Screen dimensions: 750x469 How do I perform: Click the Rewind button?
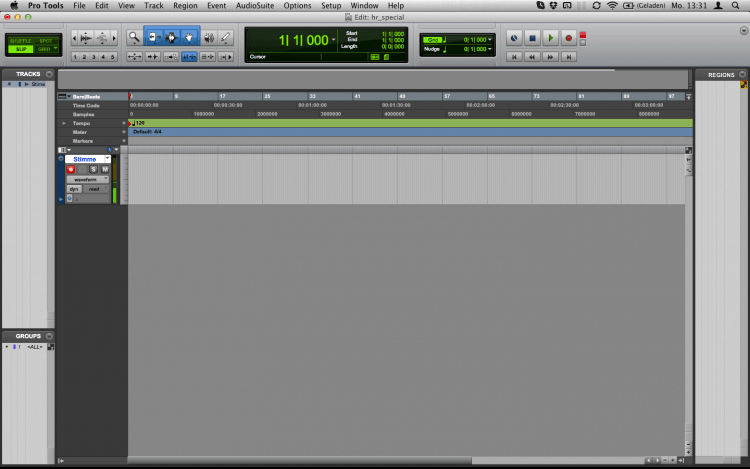532,57
